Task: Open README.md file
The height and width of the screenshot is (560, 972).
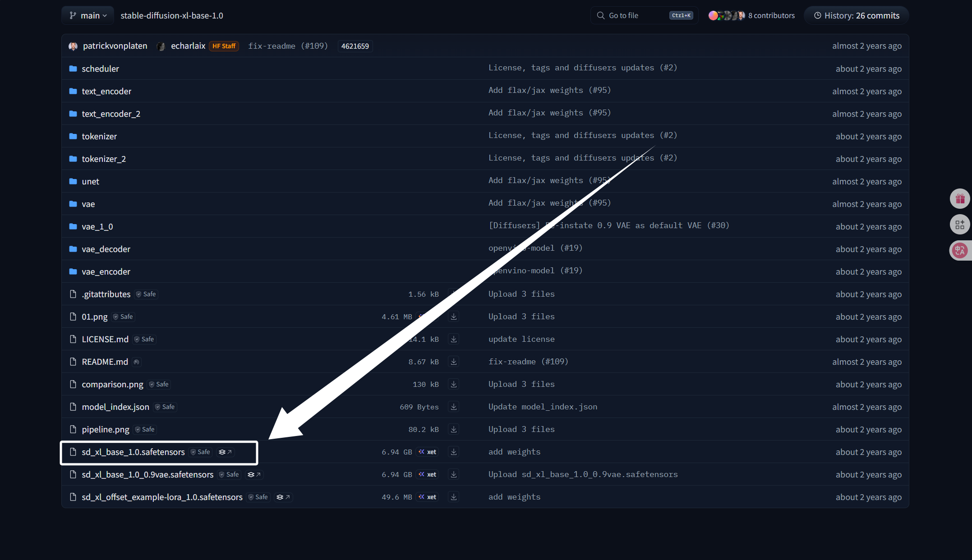Action: [105, 362]
